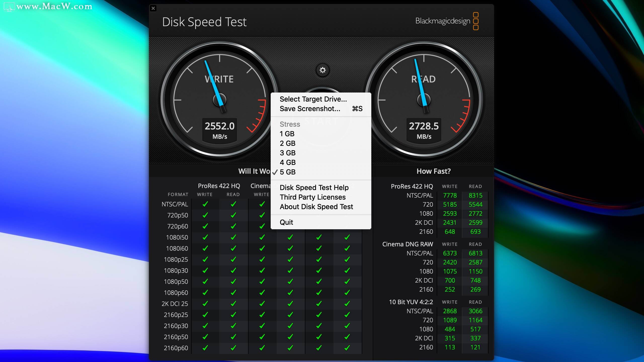Click the Blackmagicdesign logo
Screen dimensions: 644x362
point(443,21)
